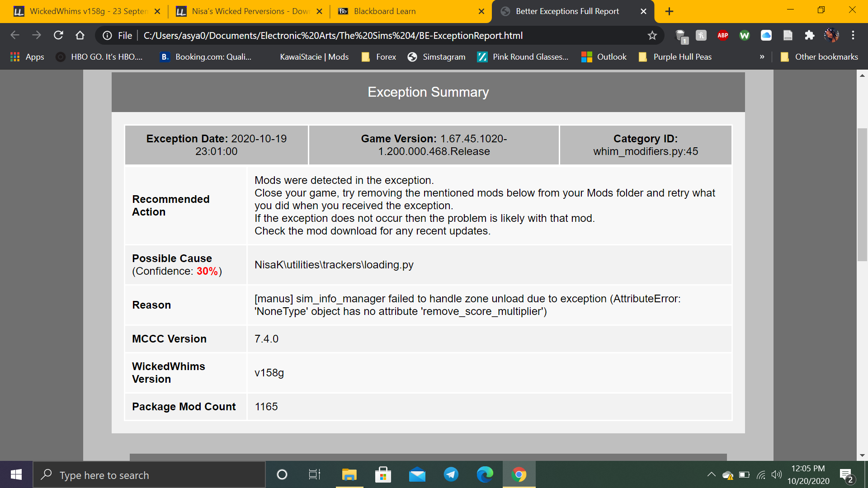Viewport: 868px width, 488px height.
Task: Click the whim_modifiers.py:45 category ID
Action: point(646,151)
